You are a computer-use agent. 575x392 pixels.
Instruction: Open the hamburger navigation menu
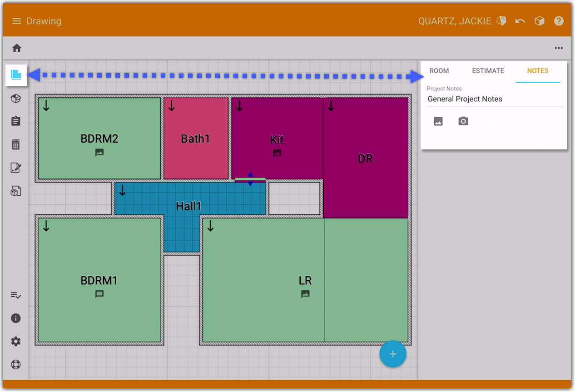click(17, 21)
